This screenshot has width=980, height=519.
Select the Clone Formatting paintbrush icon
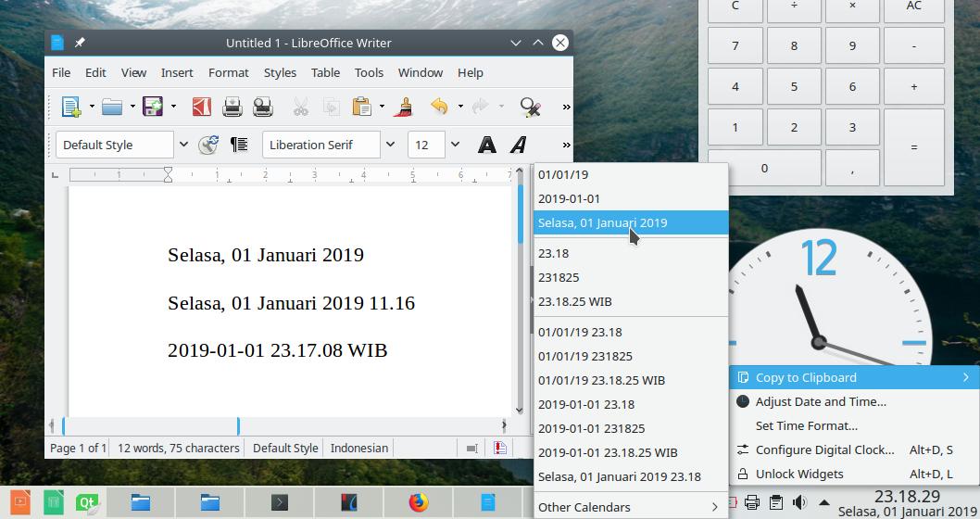click(x=405, y=107)
